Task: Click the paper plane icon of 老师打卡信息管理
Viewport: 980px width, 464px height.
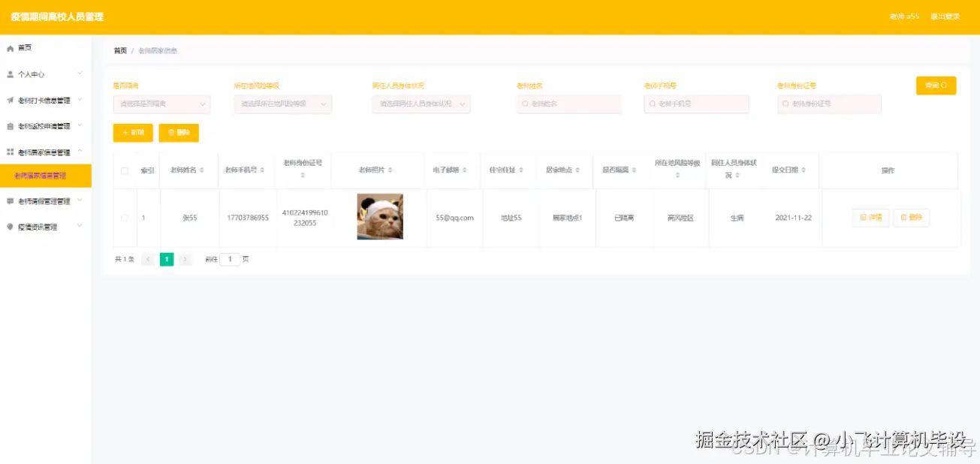Action: click(10, 101)
